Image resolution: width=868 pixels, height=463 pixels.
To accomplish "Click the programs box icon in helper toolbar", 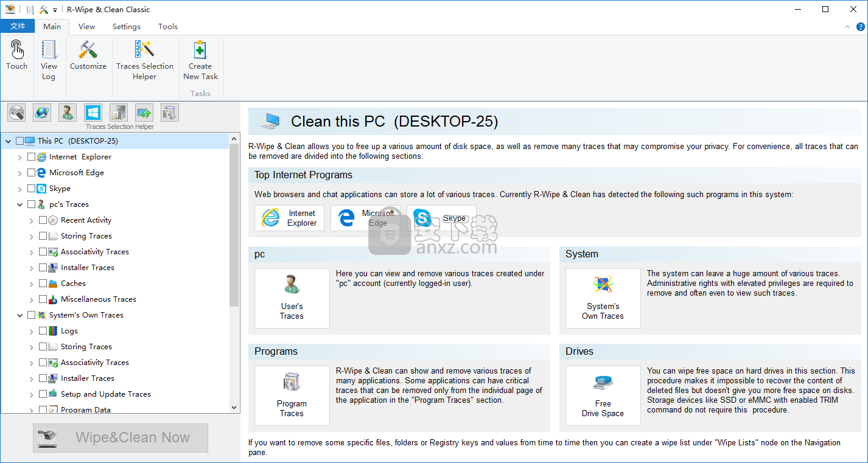I will (170, 113).
